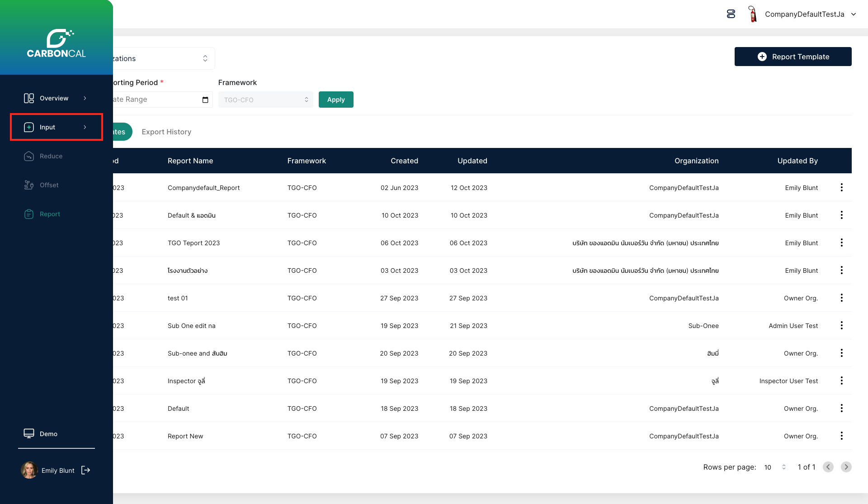The width and height of the screenshot is (868, 504).
Task: Open three-dot menu for Companydefault_Report row
Action: (x=841, y=187)
